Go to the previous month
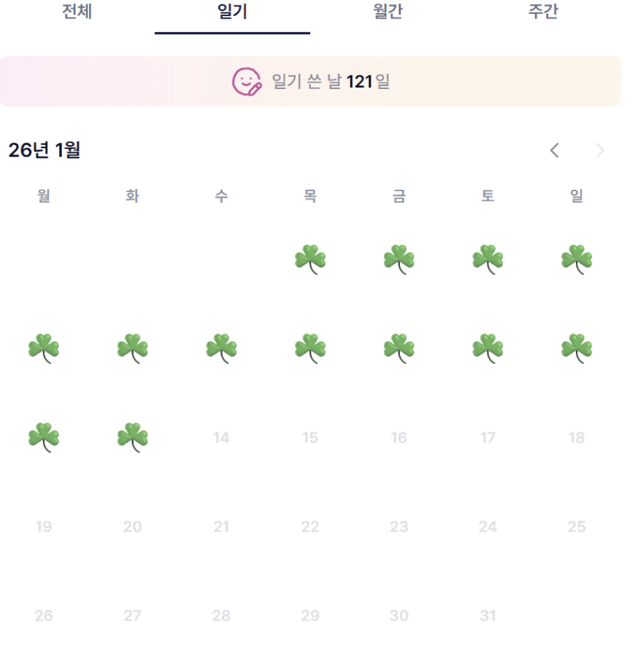 [x=554, y=151]
